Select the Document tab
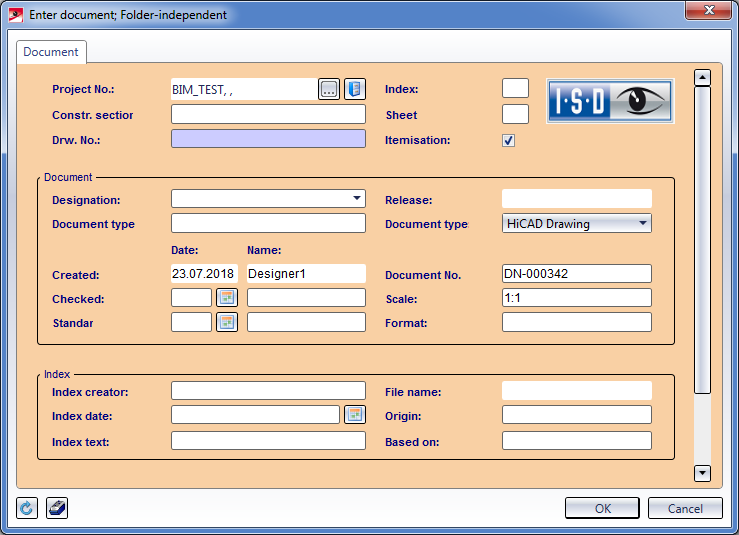739x535 pixels. (x=51, y=52)
